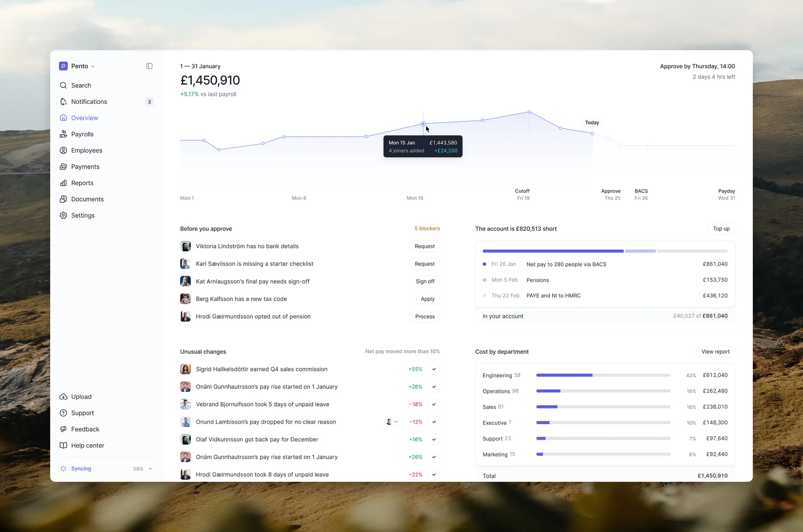Click the Top up button
803x532 pixels.
tap(721, 229)
